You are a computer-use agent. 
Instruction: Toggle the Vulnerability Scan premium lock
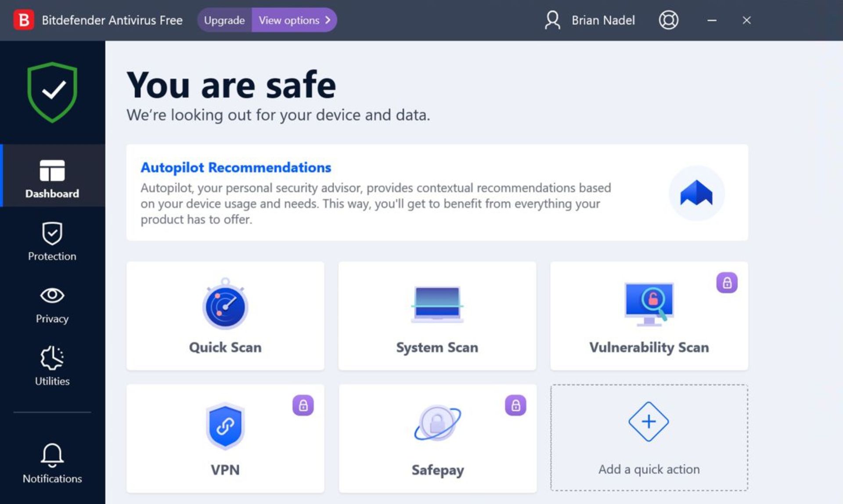[727, 283]
